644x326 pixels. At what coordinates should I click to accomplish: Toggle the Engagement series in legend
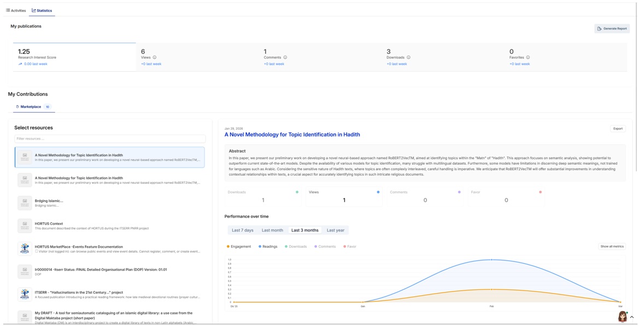click(238, 247)
